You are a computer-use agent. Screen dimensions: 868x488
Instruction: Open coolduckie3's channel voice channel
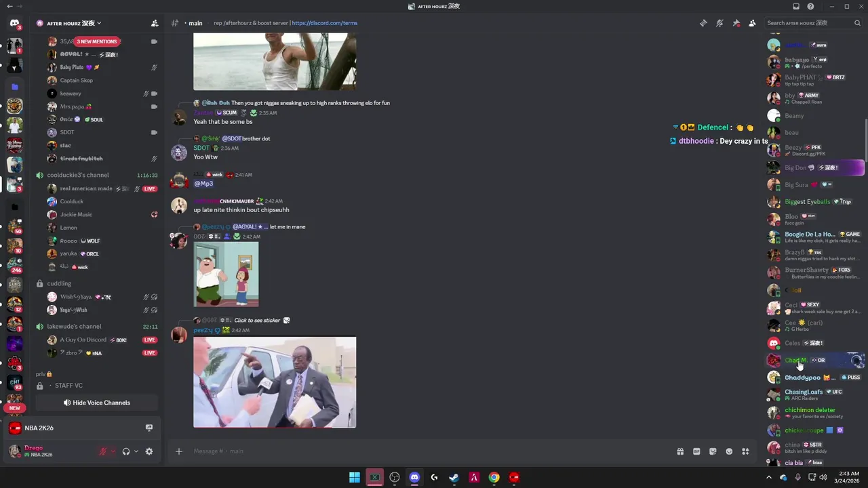click(97, 175)
